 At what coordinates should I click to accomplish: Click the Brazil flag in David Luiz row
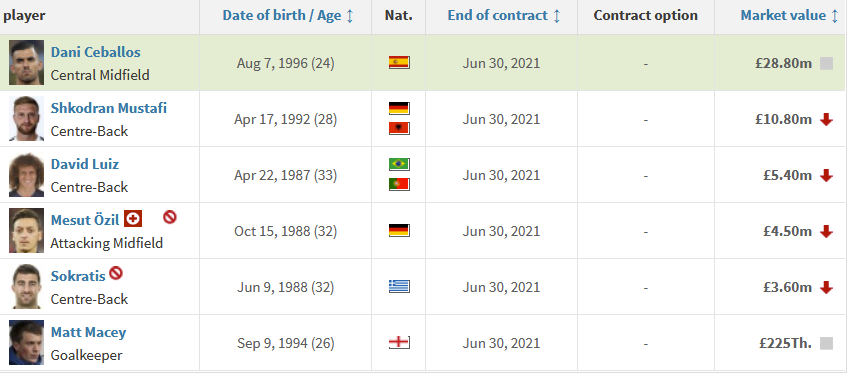(x=399, y=164)
